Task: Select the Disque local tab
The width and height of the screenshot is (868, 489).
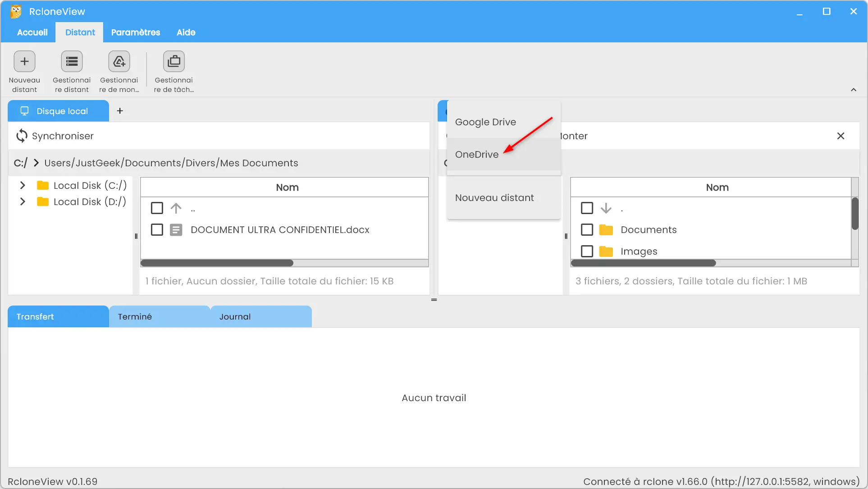Action: pyautogui.click(x=59, y=111)
